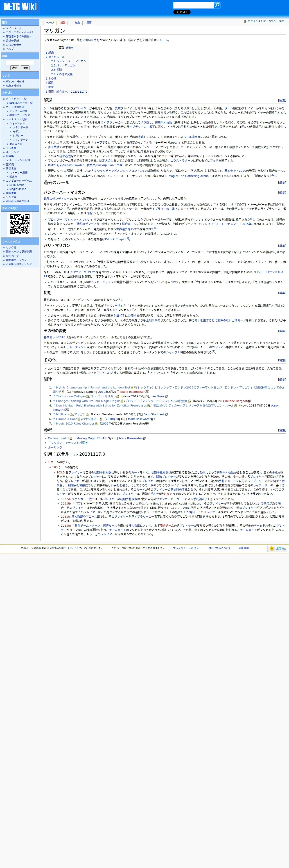
Task: Open MTG Wikiについて footer link
Action: coord(220,548)
